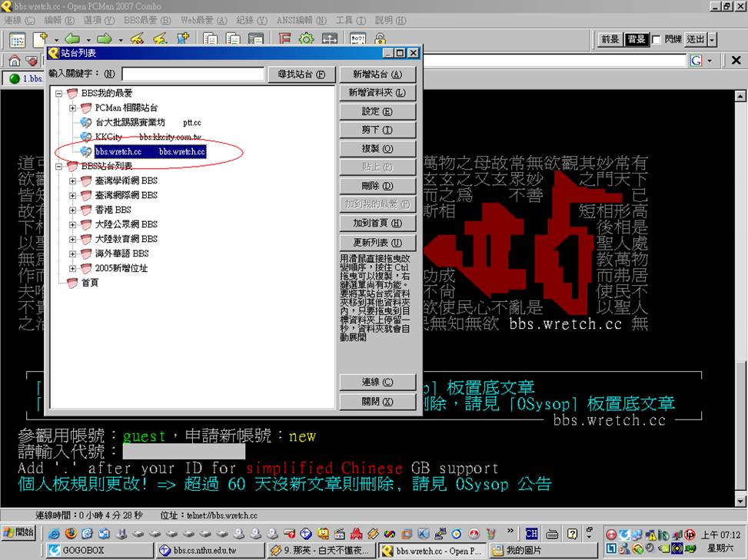Image resolution: width=748 pixels, height=560 pixels.
Task: Expand the PCMan 相關站台 folder
Action: point(73,108)
